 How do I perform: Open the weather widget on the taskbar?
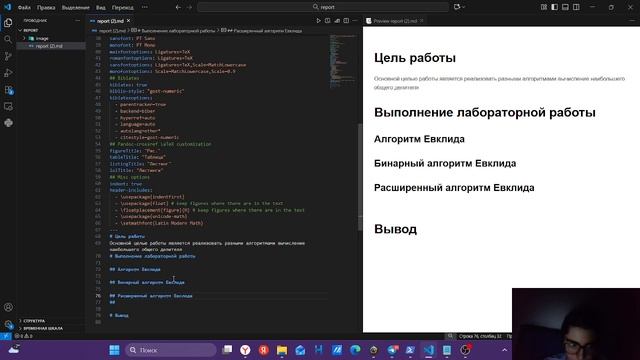click(x=14, y=350)
